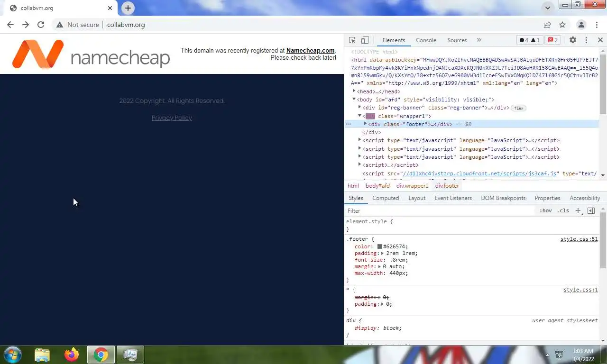Open the Chrome profile avatar
The image size is (607, 364).
581,25
